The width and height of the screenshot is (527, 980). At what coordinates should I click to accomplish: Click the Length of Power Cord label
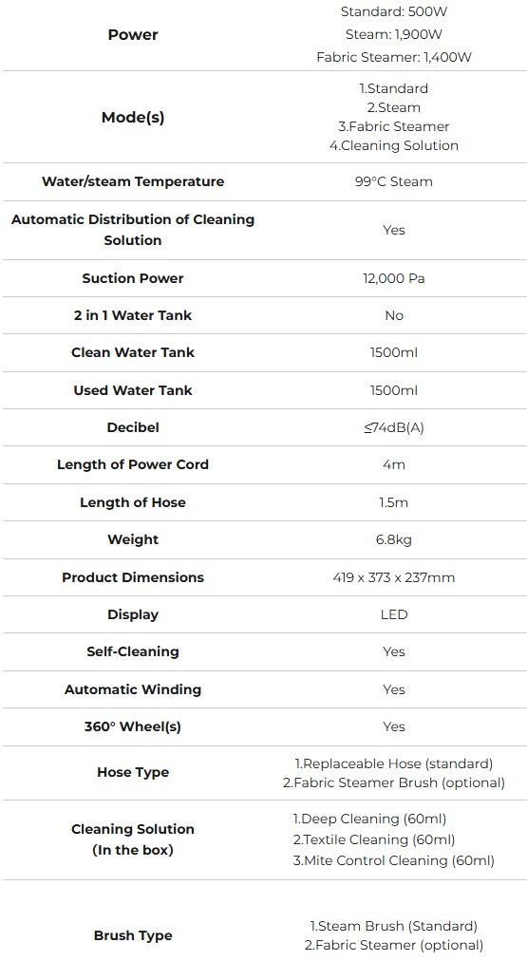133,464
